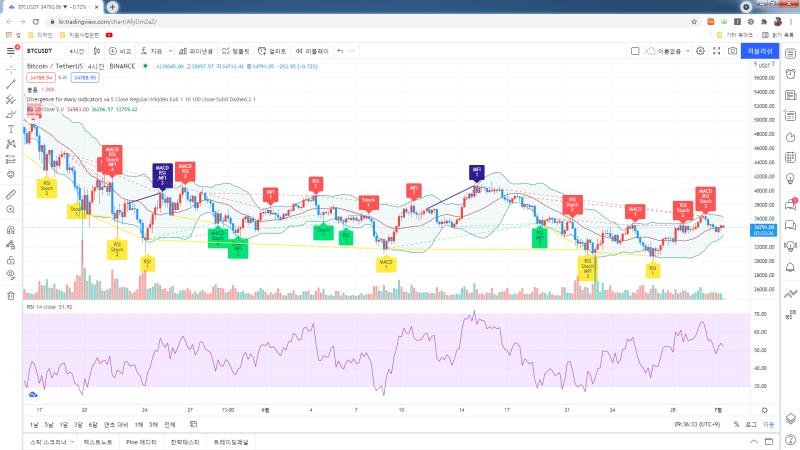The height and width of the screenshot is (450, 800).
Task: Click the timezone clock 09:36:33 (UTC+9)
Action: coord(697,424)
